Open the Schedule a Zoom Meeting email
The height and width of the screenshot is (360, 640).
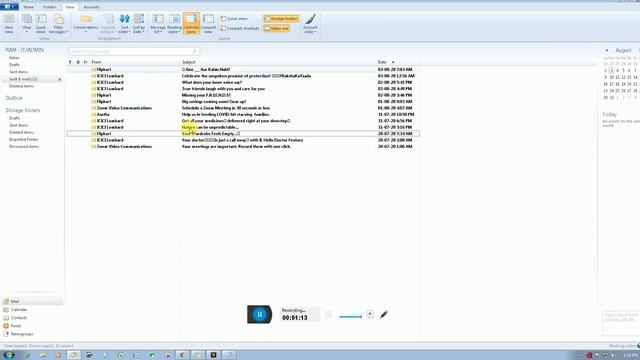tap(243, 108)
